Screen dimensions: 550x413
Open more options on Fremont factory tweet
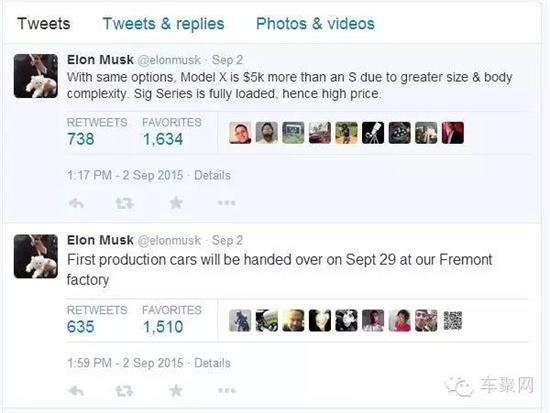click(x=227, y=390)
